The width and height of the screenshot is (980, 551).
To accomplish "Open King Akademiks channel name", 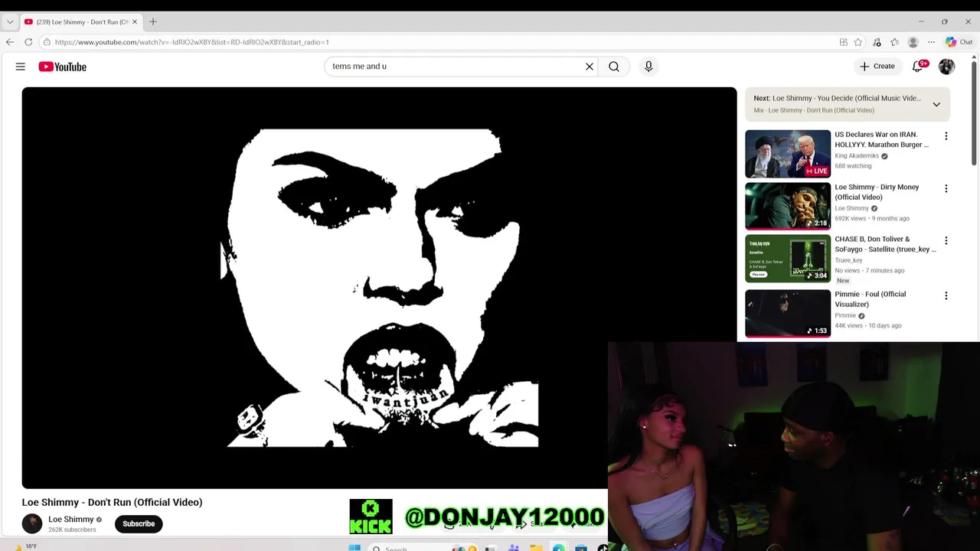I will click(857, 156).
